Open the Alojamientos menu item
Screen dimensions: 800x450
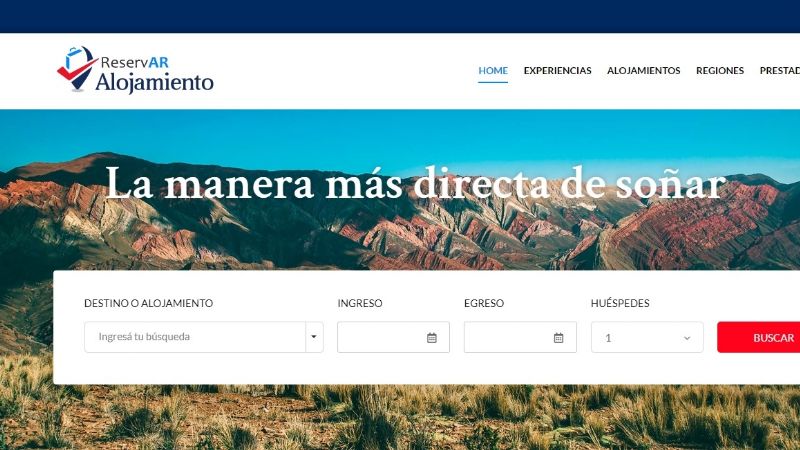coord(643,70)
